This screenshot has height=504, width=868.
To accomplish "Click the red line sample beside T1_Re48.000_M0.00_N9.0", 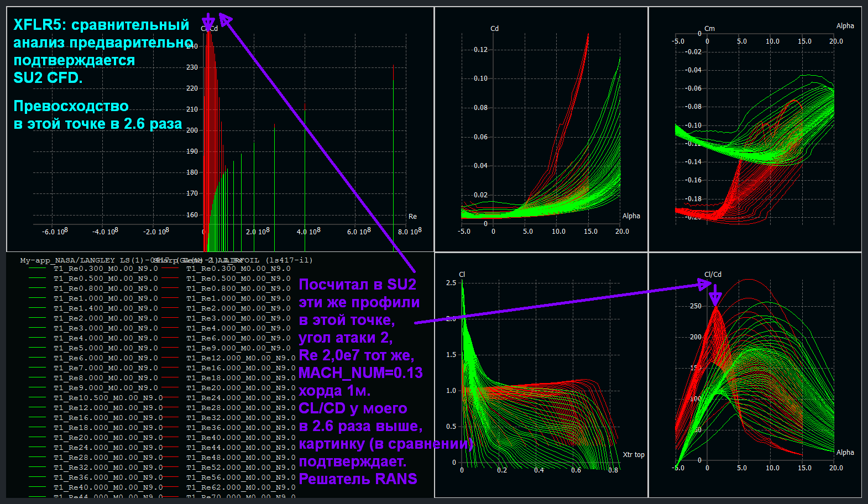I will coord(170,458).
